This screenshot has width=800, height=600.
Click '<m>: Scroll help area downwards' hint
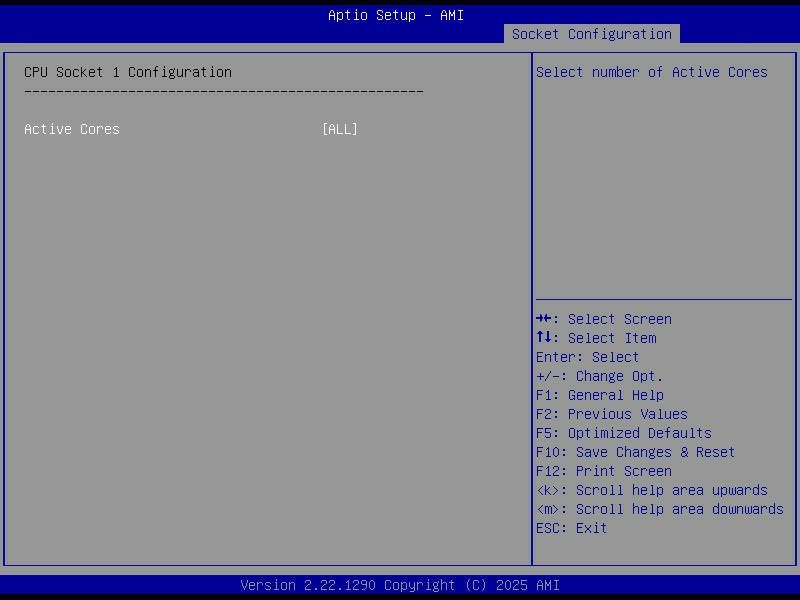point(660,509)
